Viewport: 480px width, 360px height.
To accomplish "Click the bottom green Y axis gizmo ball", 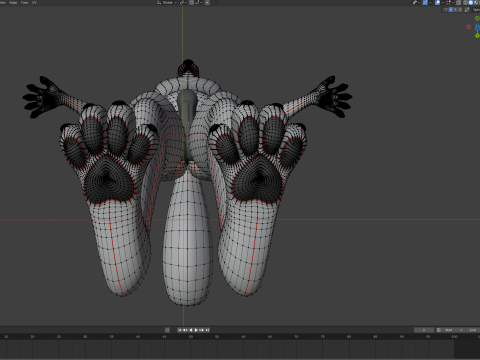I will click(477, 35).
